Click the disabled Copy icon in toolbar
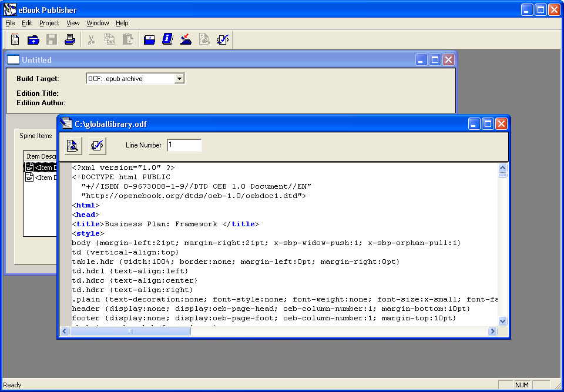The image size is (564, 392). (x=109, y=39)
